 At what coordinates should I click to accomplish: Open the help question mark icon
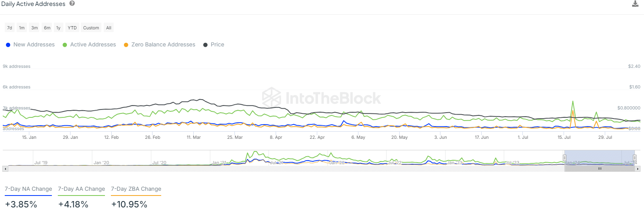pos(72,3)
